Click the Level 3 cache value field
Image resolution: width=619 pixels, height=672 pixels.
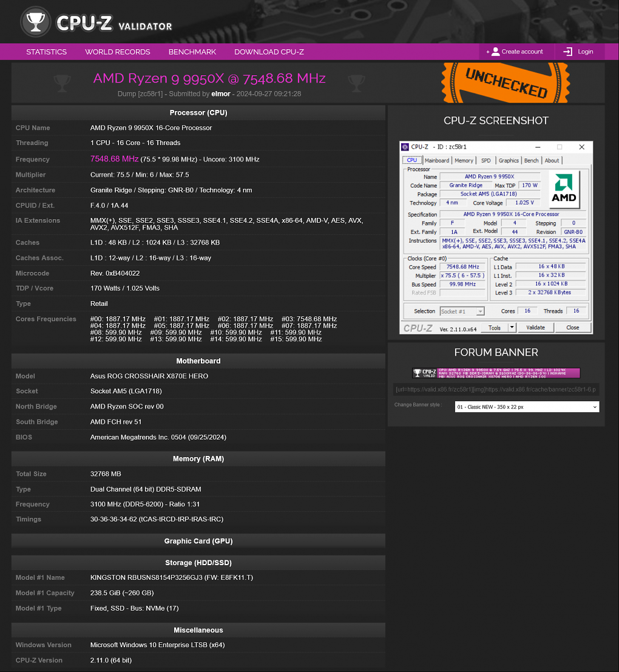click(x=551, y=292)
